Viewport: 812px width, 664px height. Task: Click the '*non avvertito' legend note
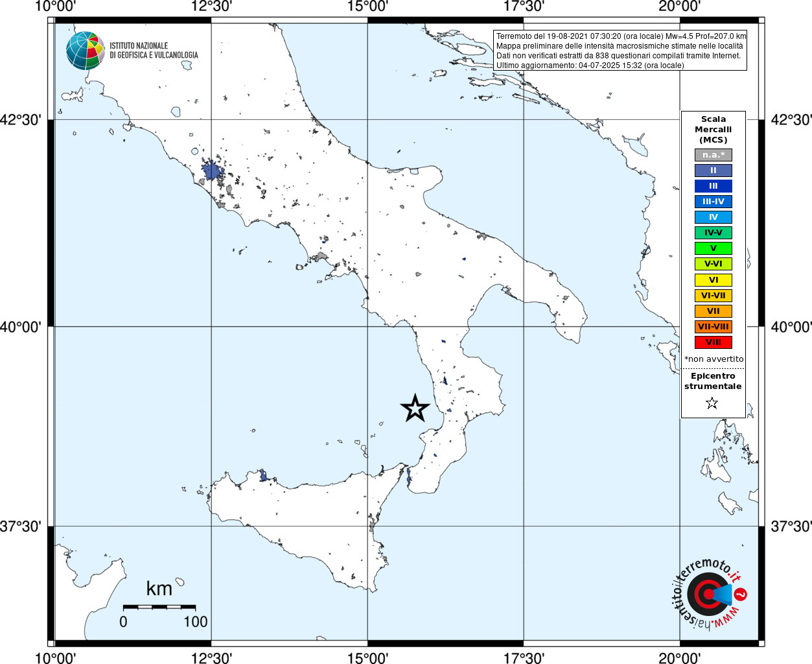[713, 359]
